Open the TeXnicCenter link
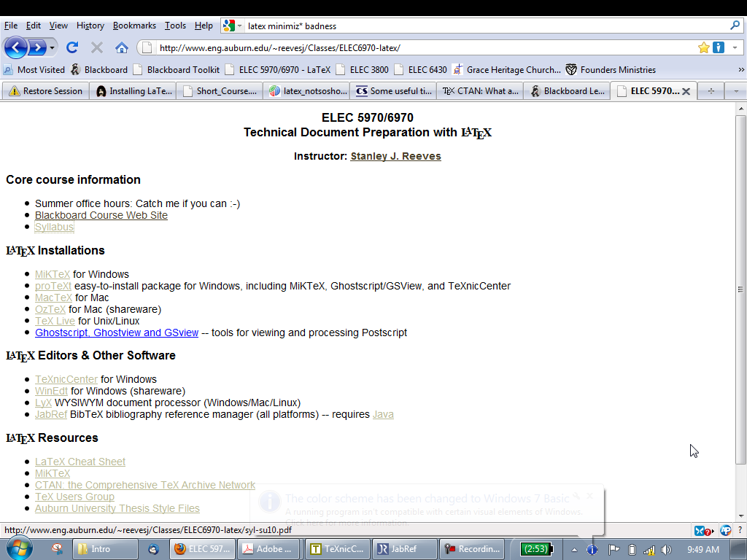Screen dimensions: 747x560 (66, 379)
